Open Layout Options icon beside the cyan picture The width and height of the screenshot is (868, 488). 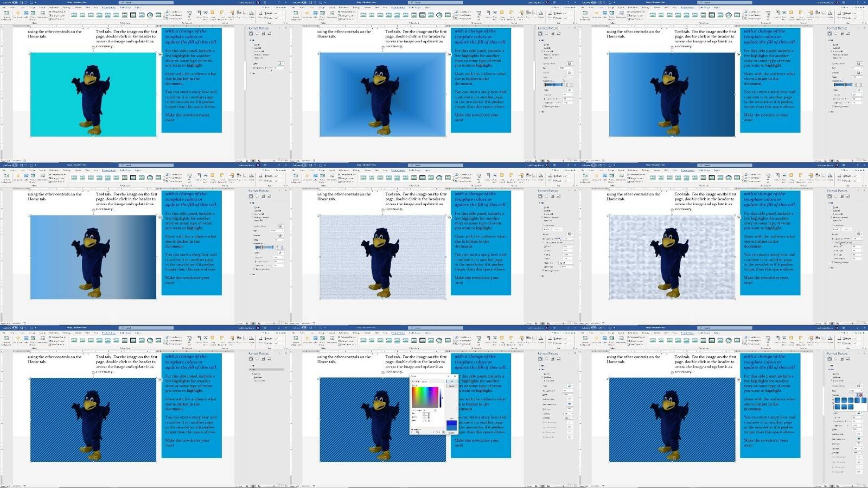[160, 54]
